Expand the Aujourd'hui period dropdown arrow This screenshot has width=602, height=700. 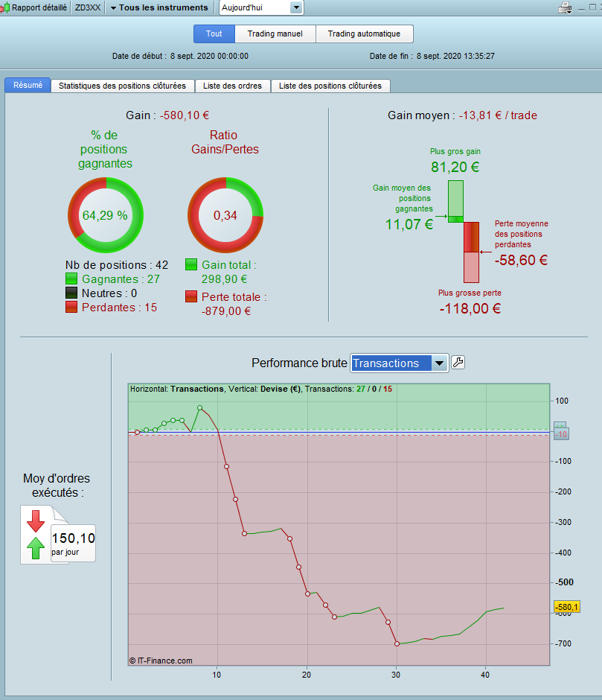click(x=296, y=7)
